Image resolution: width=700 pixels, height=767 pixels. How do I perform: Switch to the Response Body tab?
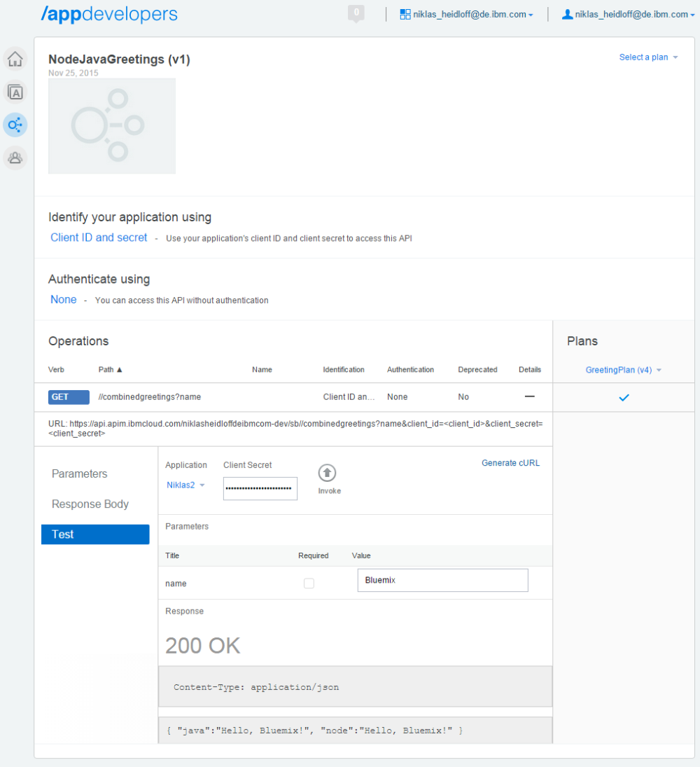tap(90, 504)
